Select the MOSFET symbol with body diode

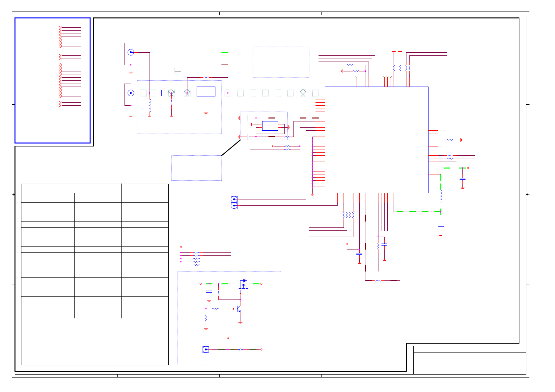[243, 285]
